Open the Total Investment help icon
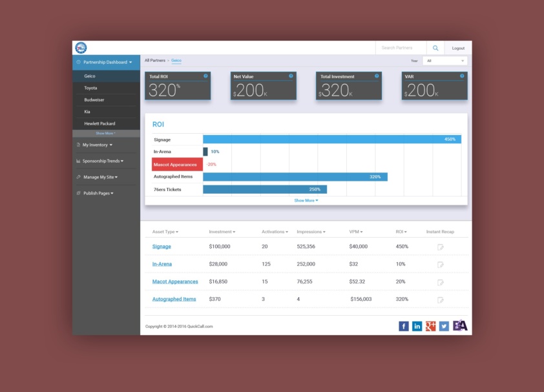This screenshot has height=392, width=544. point(377,76)
